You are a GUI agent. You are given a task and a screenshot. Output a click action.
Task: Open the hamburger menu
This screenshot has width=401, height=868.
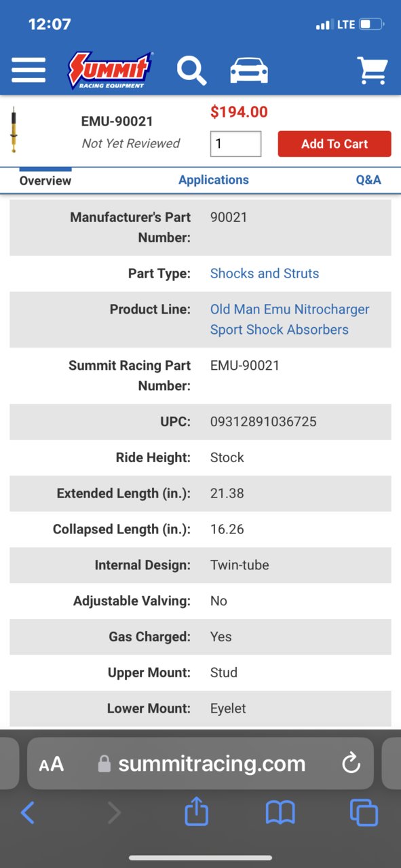[x=28, y=70]
